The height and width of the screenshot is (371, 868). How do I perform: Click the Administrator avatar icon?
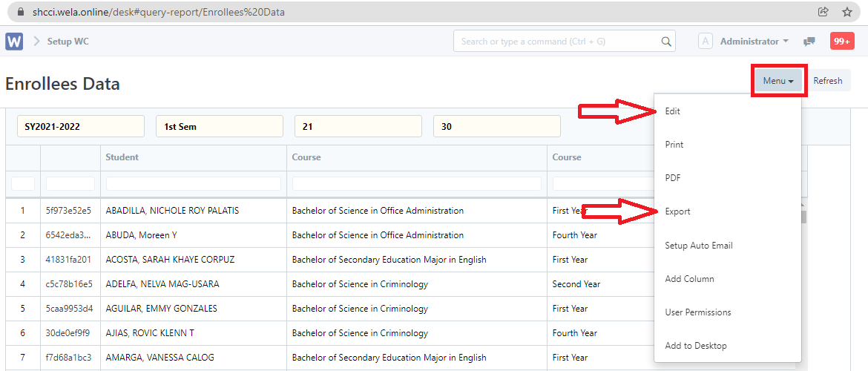point(706,42)
